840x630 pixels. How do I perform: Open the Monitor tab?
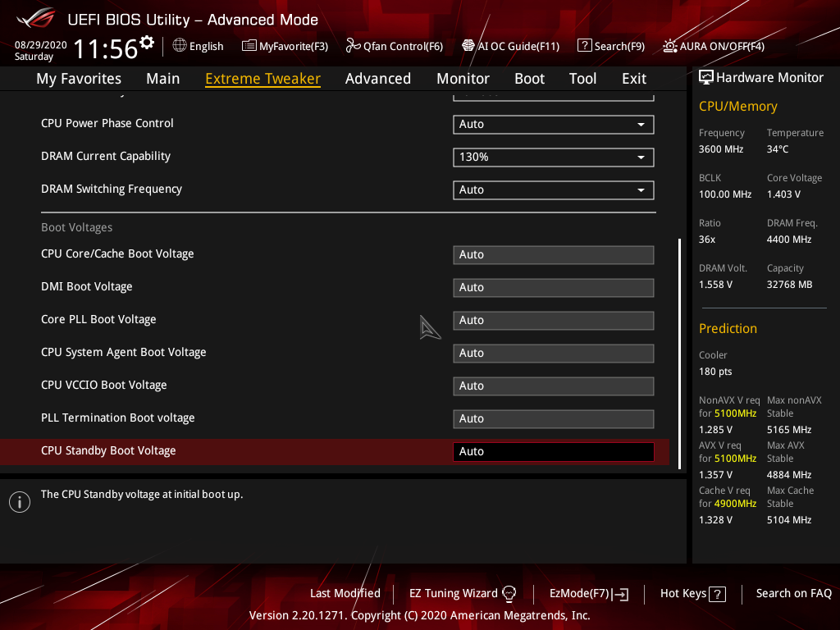click(463, 79)
